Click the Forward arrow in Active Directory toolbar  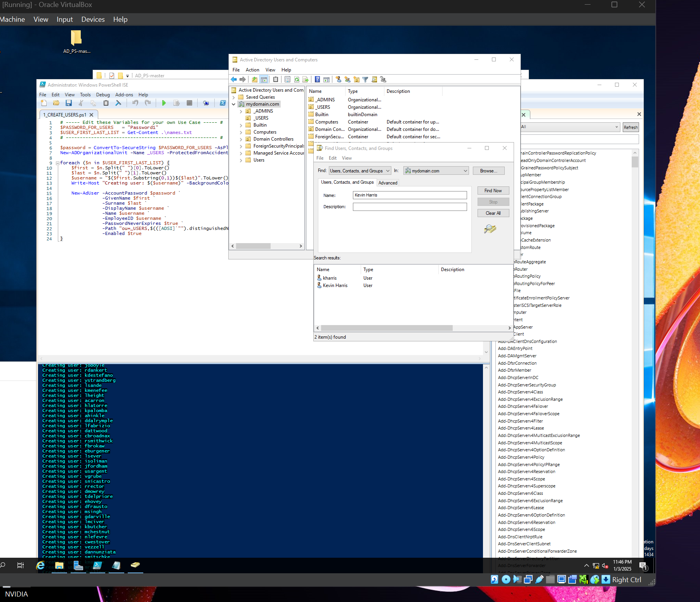(243, 79)
